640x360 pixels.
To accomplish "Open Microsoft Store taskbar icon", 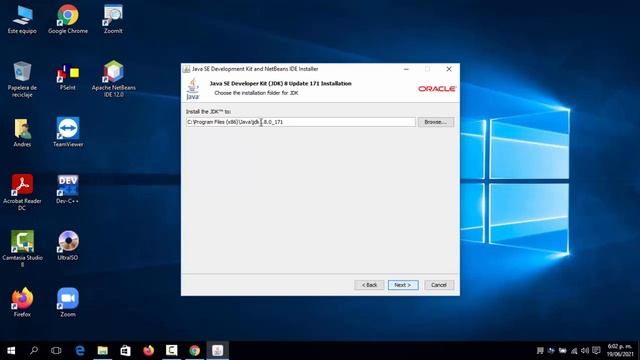I will click(125, 351).
